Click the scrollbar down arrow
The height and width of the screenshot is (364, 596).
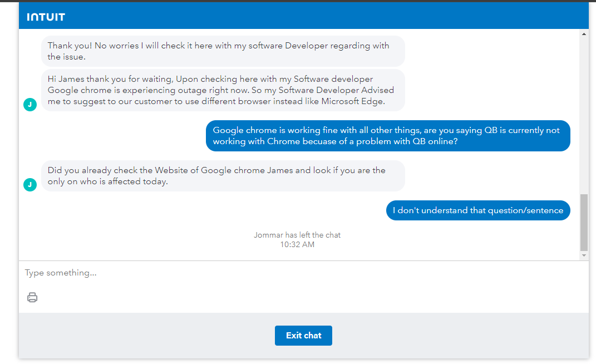coord(584,255)
